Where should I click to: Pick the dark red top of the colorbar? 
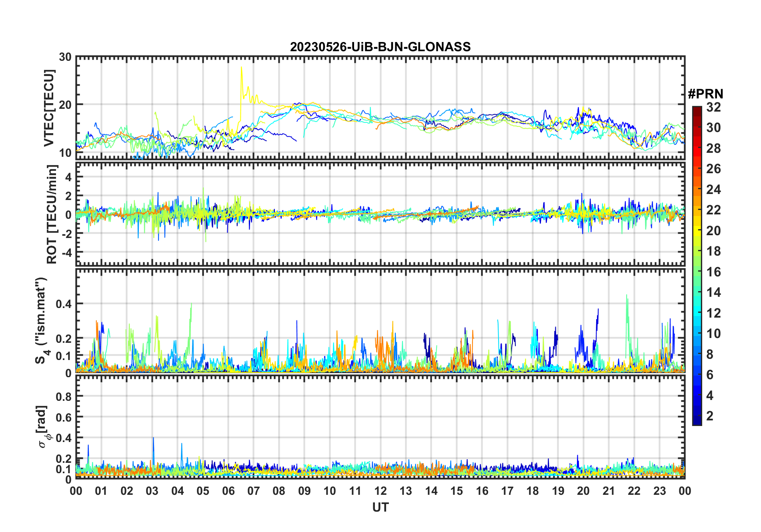coord(697,109)
